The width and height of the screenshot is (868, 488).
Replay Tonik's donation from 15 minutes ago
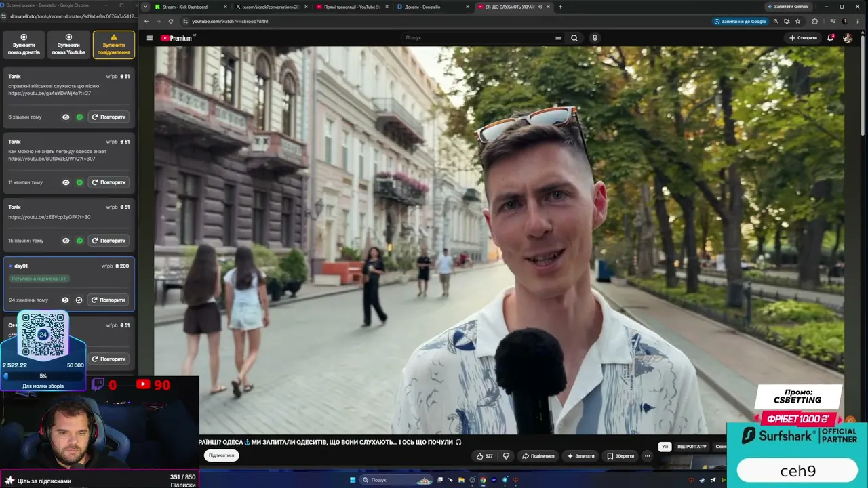108,241
